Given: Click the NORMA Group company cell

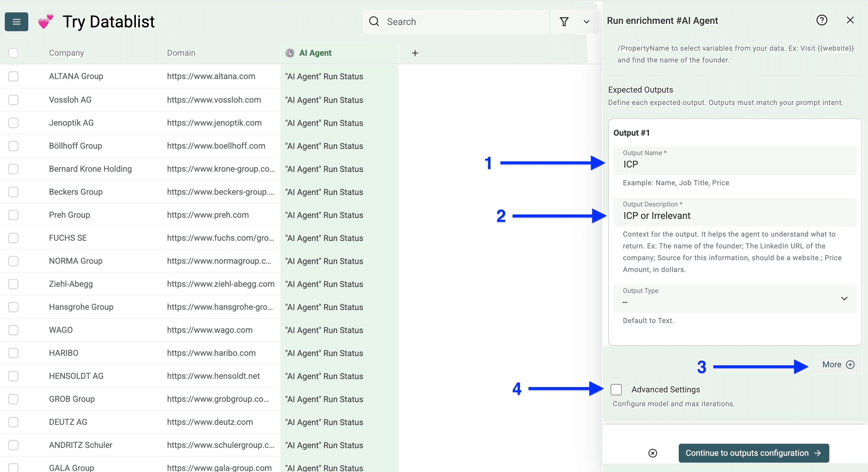Looking at the screenshot, I should (75, 261).
